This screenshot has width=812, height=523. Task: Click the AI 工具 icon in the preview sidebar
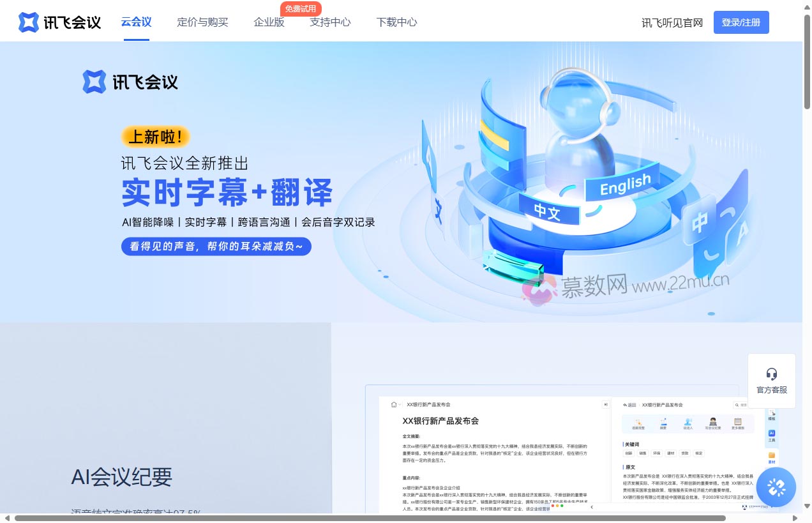coord(771,436)
